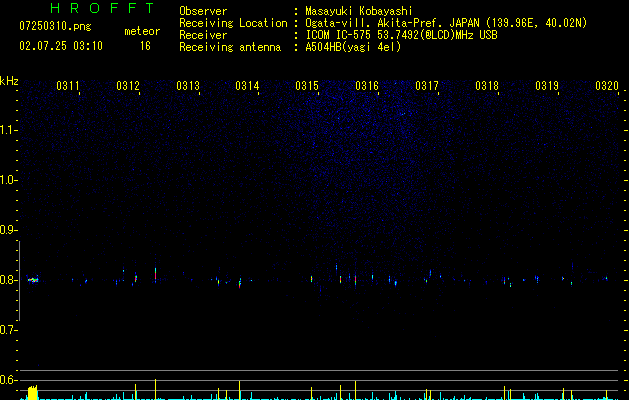Image resolution: width=629 pixels, height=400 pixels.
Task: Click the 0317 time marker
Action: [x=427, y=85]
